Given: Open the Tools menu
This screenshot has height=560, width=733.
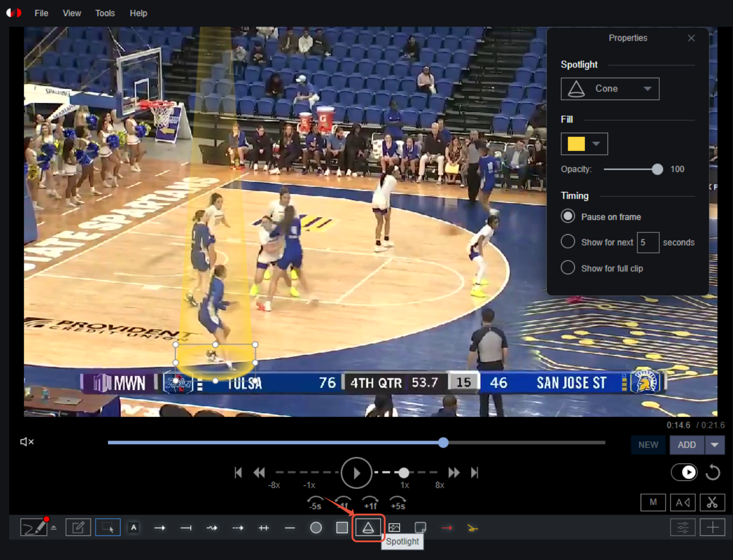Looking at the screenshot, I should click(x=105, y=13).
